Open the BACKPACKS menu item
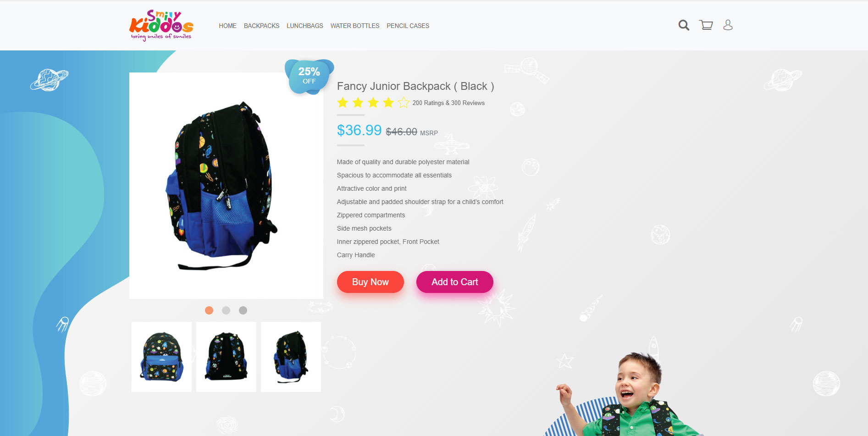Viewport: 868px width, 436px height. point(261,26)
